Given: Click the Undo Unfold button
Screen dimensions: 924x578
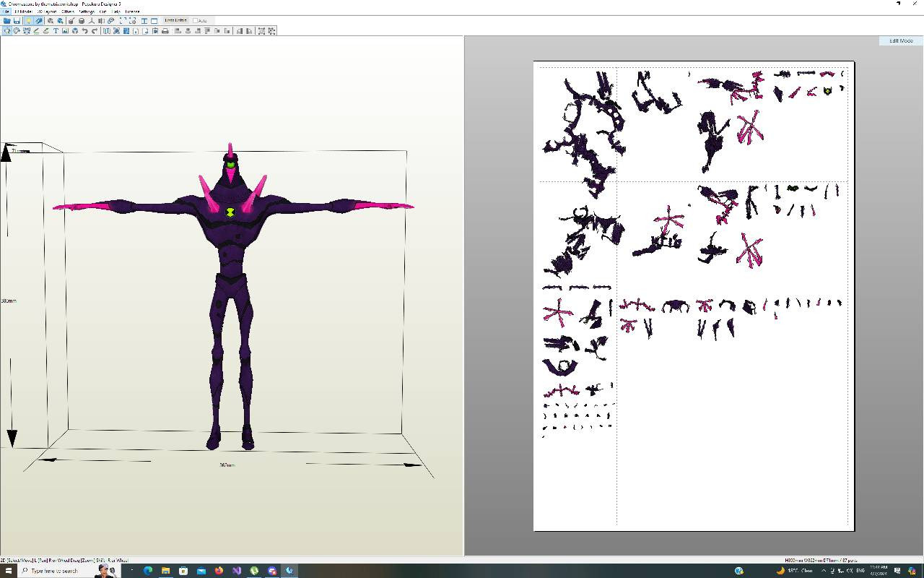Looking at the screenshot, I should pyautogui.click(x=175, y=20).
